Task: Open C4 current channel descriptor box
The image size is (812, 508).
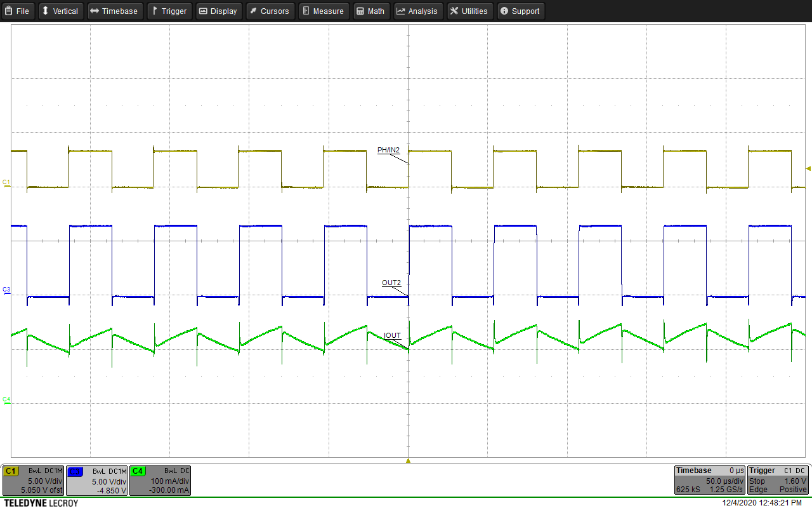Action: coord(160,481)
